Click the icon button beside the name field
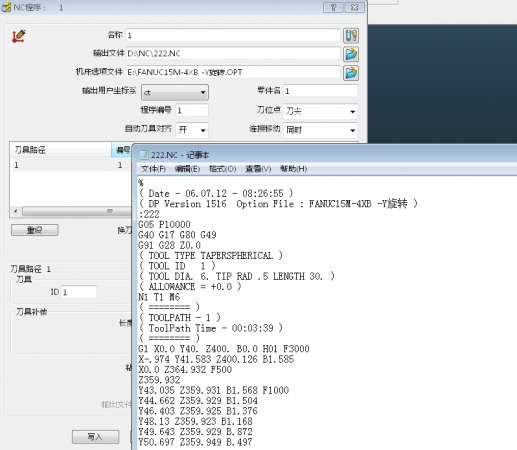The width and height of the screenshot is (517, 450). tap(351, 35)
